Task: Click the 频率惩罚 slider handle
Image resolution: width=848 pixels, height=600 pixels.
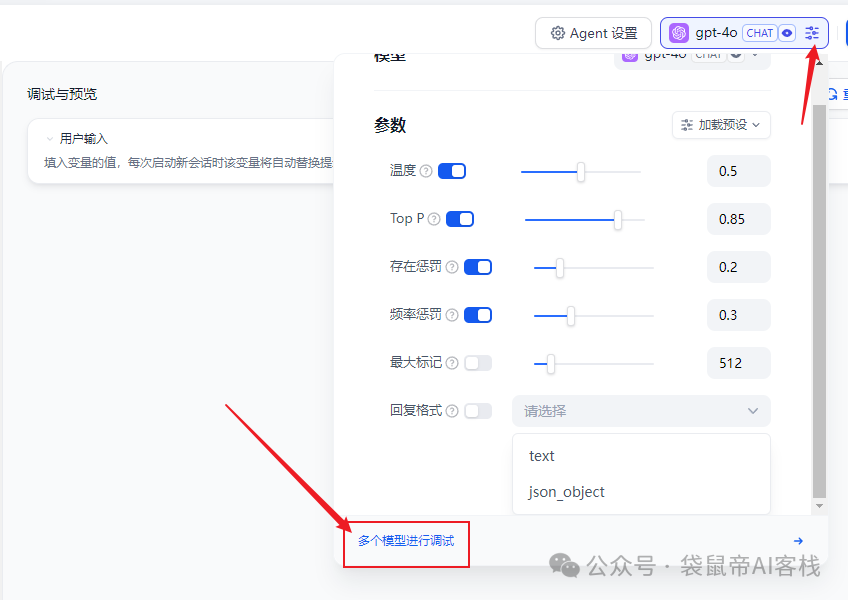Action: click(570, 315)
